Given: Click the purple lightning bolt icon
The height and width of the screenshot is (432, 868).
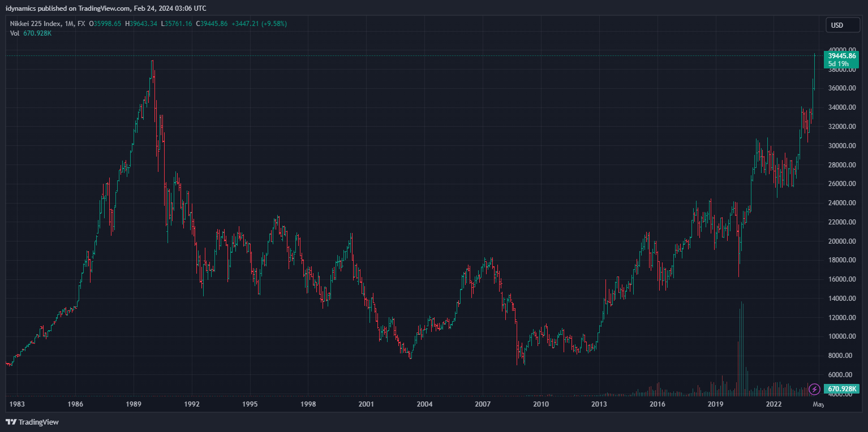Looking at the screenshot, I should (x=814, y=389).
